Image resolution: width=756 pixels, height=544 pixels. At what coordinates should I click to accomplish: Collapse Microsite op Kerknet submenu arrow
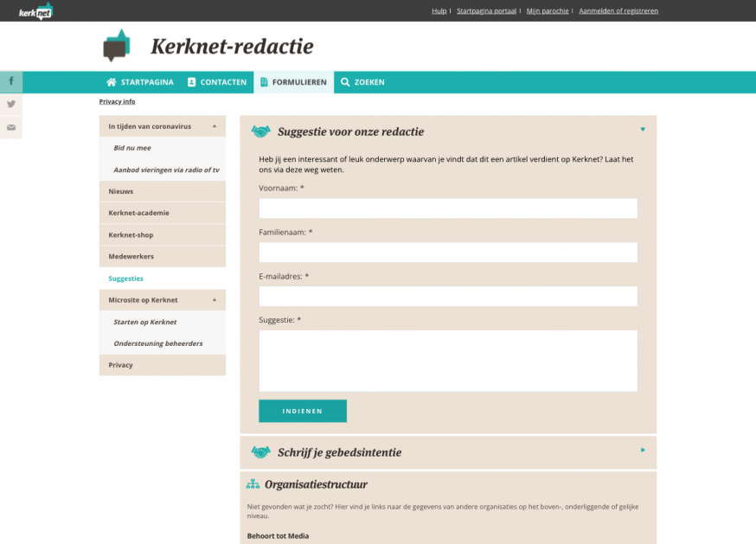tap(215, 300)
